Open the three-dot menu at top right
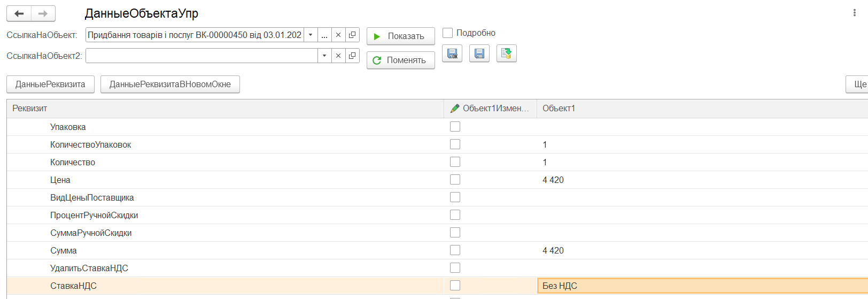Viewport: 868px width, 299px height. tap(854, 13)
